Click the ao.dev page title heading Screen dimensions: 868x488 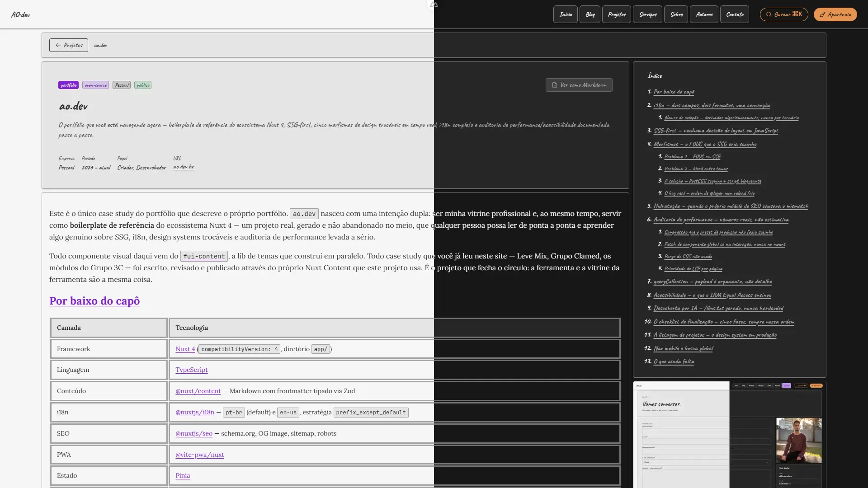(73, 106)
